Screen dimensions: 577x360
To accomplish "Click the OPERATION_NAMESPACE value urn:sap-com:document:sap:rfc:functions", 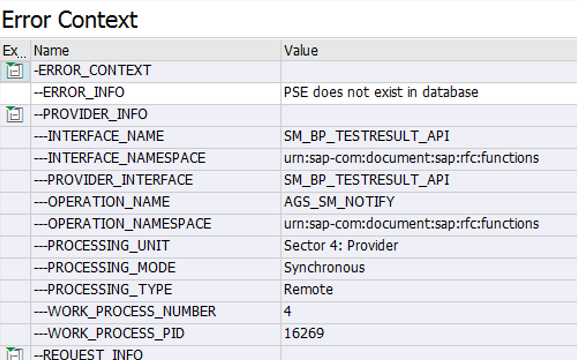I will (x=411, y=223).
